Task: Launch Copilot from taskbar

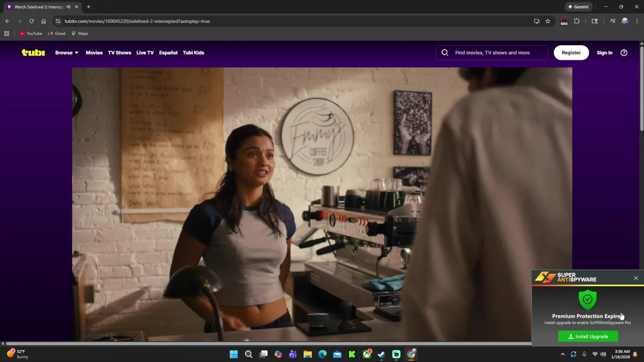Action: coord(278,354)
